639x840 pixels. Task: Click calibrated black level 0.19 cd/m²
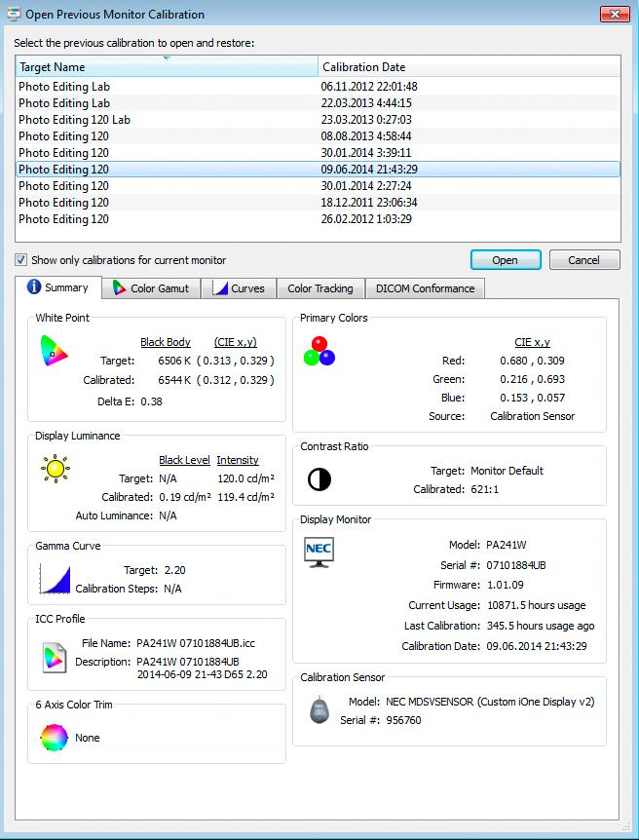(x=185, y=497)
